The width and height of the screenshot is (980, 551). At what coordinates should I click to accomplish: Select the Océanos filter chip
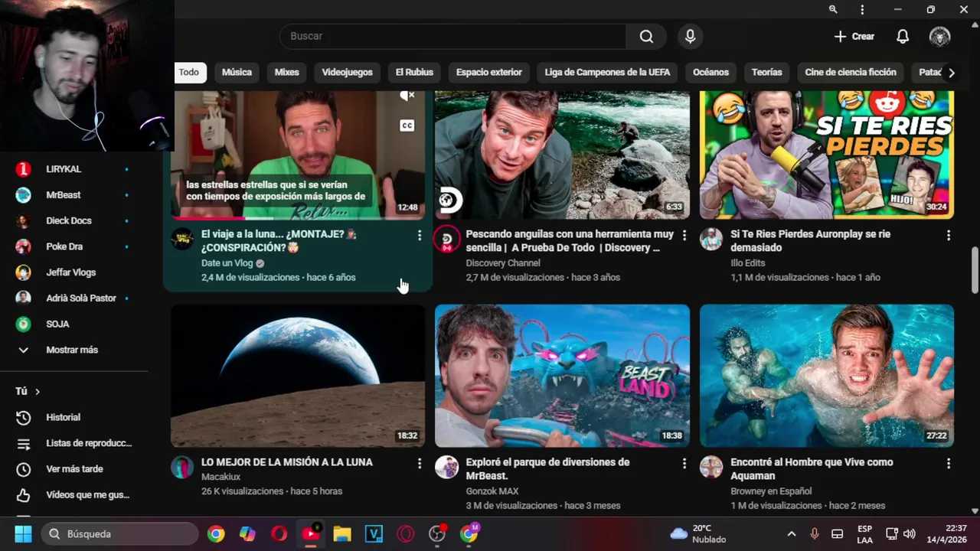point(710,72)
